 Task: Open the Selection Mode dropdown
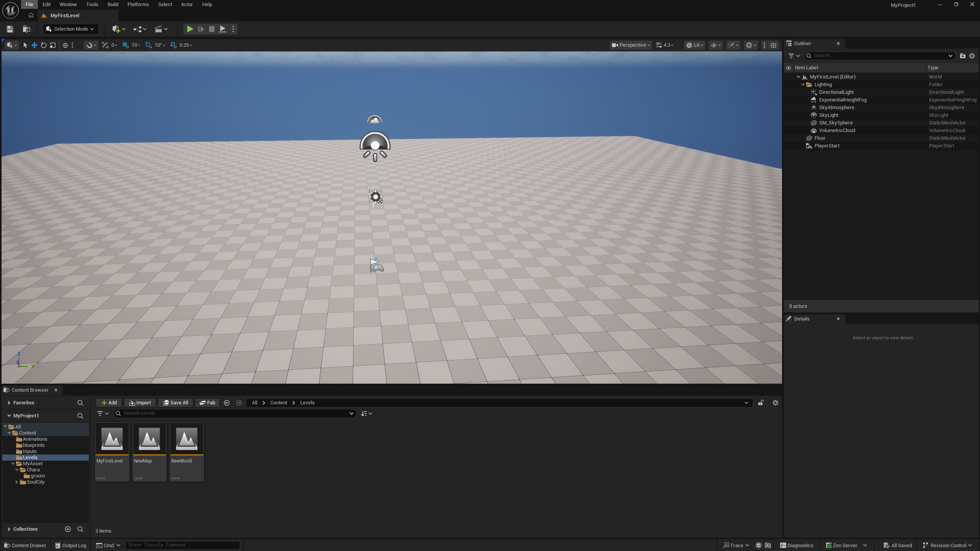click(x=70, y=29)
